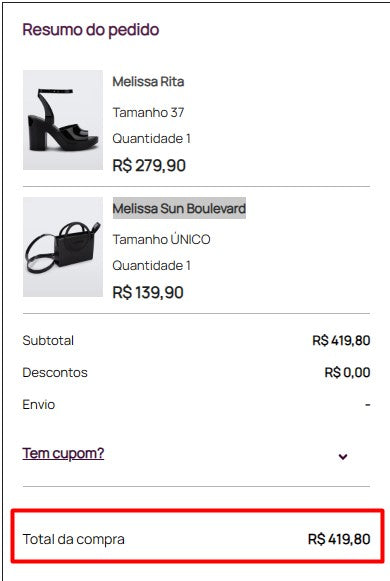Click Quantidade 1 under Melissa Rita
This screenshot has height=581, width=390.
pyautogui.click(x=151, y=139)
